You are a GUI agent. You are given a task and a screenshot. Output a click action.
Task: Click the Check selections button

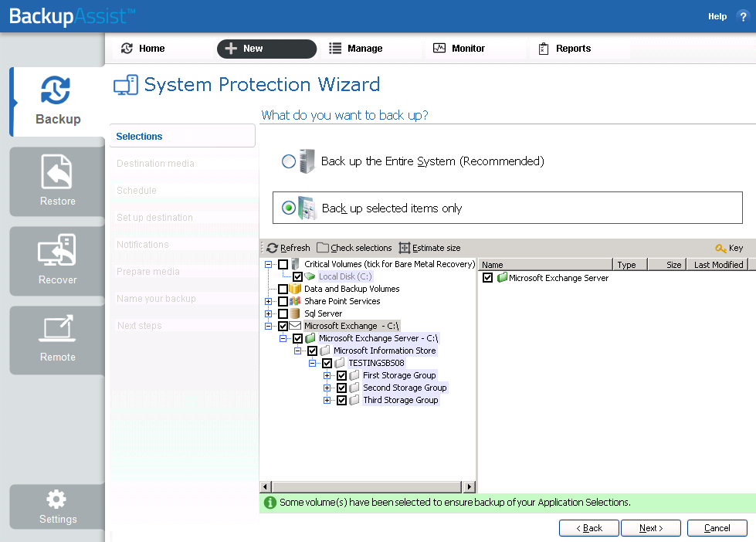[354, 248]
